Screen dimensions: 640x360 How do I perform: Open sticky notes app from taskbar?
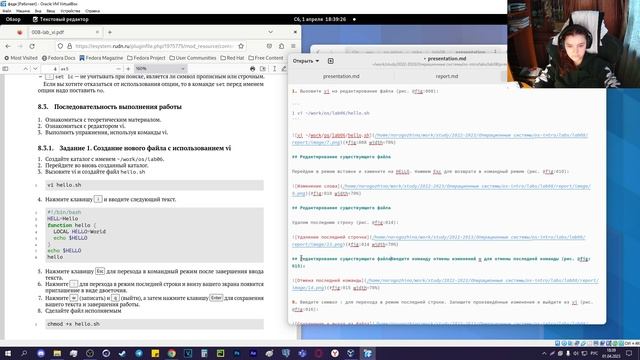coord(155,353)
